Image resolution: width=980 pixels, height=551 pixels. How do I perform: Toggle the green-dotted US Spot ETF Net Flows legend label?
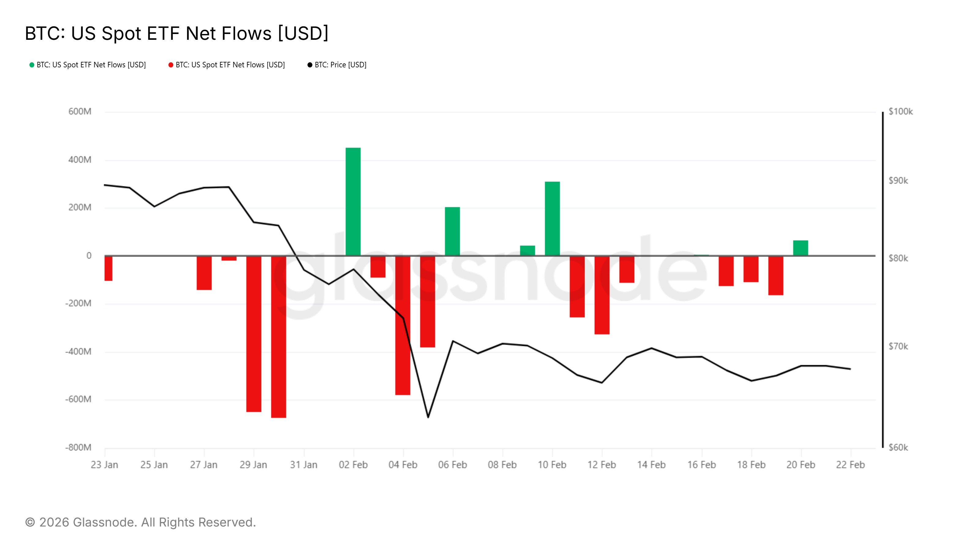[x=91, y=65]
